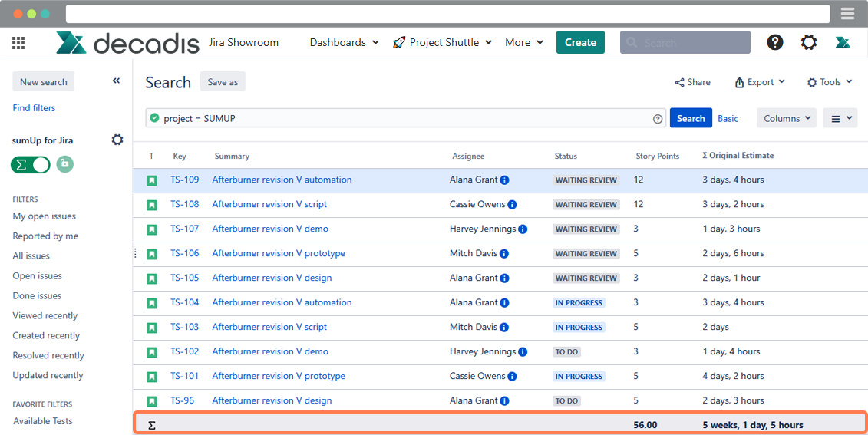
Task: Toggle the sumUp sigma switch off
Action: point(31,164)
